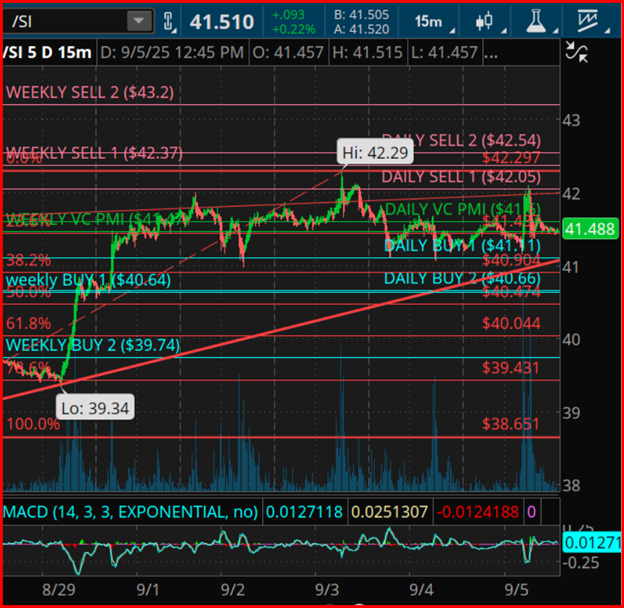Image resolution: width=624 pixels, height=608 pixels.
Task: Click the $38.651 Fibonacci price label
Action: click(511, 424)
